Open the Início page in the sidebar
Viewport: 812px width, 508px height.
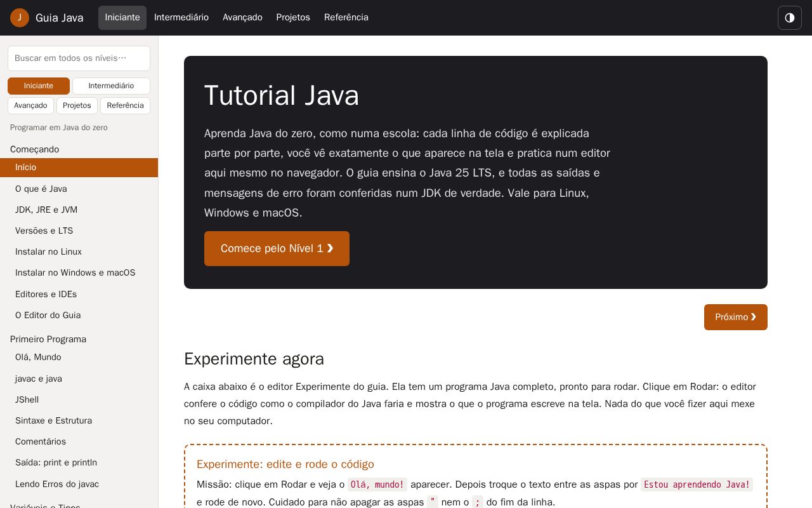pos(79,168)
